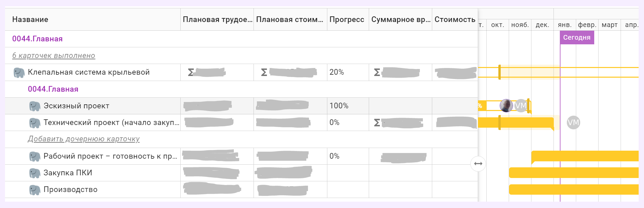Click the Прогресс column header

pyautogui.click(x=347, y=20)
